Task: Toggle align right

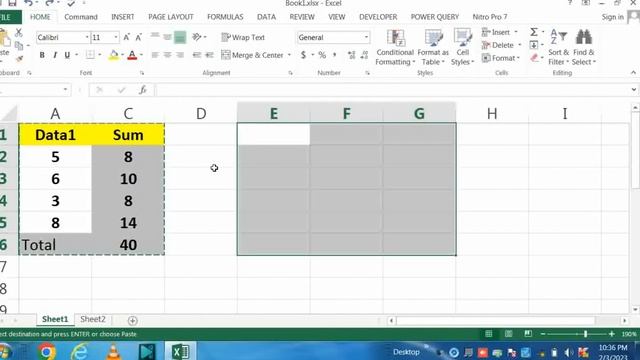Action: pos(180,55)
